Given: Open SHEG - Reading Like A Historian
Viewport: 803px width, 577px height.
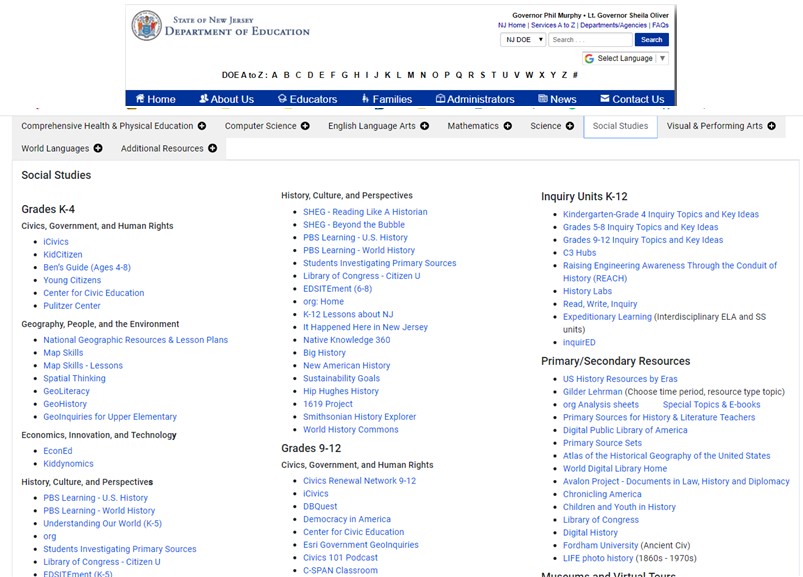Looking at the screenshot, I should 365,212.
